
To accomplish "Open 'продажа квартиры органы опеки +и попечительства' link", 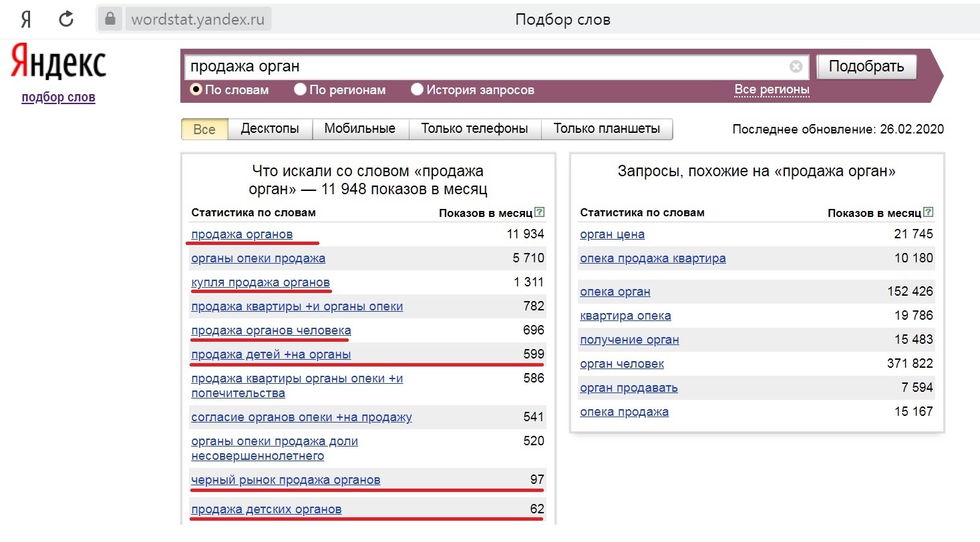I will click(297, 386).
